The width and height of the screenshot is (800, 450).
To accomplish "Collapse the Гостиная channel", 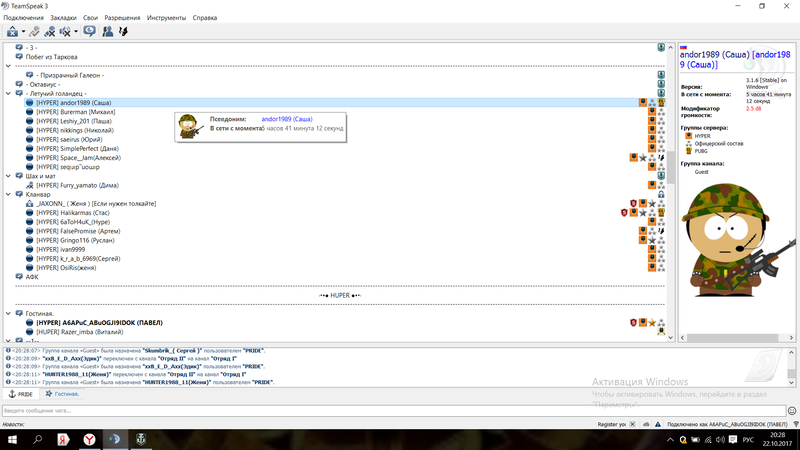I will click(x=8, y=313).
